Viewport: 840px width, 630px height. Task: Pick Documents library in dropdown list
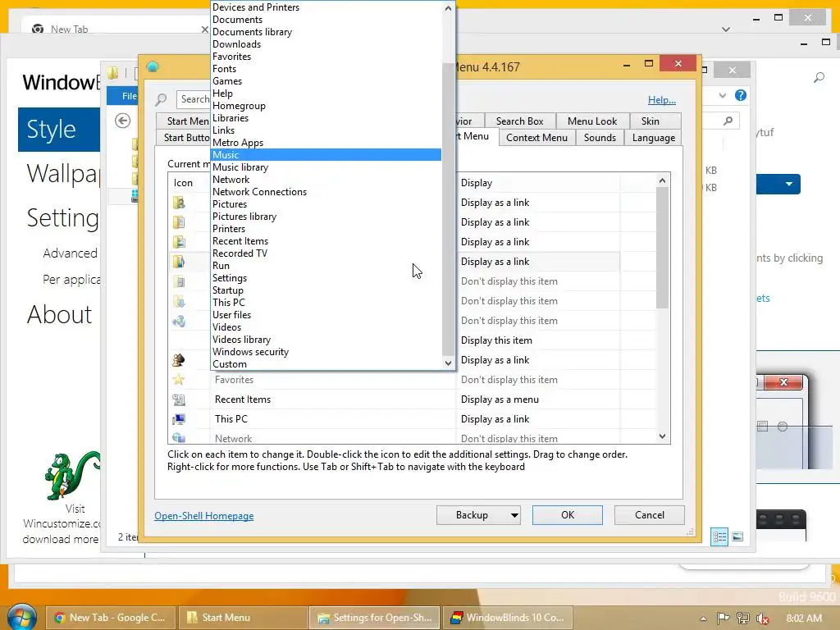(326, 32)
